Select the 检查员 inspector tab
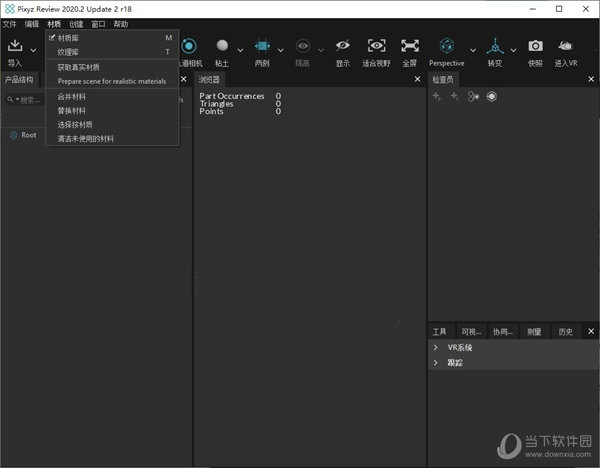Screen dimensions: 600x468 (443, 80)
